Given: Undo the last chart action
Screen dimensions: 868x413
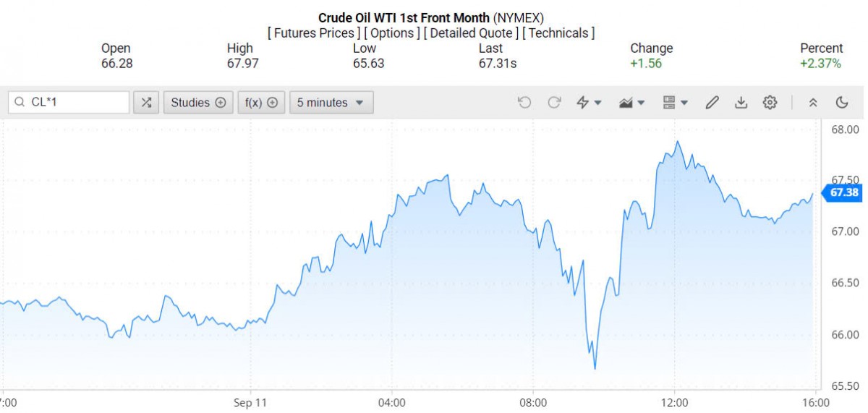Looking at the screenshot, I should click(524, 103).
